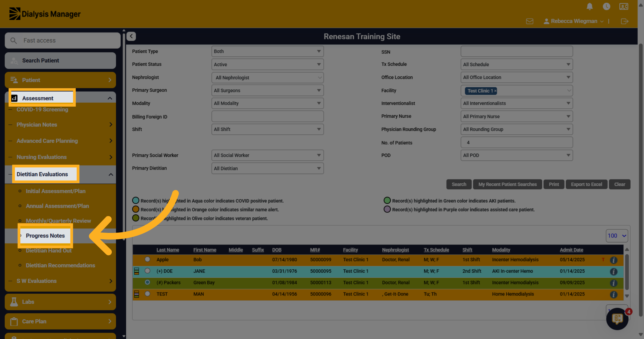Open the row menu icon for TEST MAN
The width and height of the screenshot is (644, 339).
coord(137,294)
